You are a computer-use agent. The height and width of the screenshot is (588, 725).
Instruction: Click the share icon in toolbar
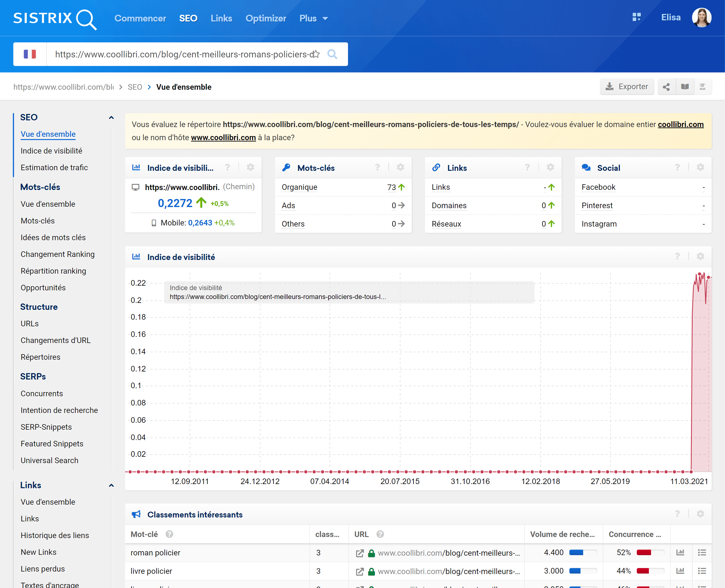[666, 87]
